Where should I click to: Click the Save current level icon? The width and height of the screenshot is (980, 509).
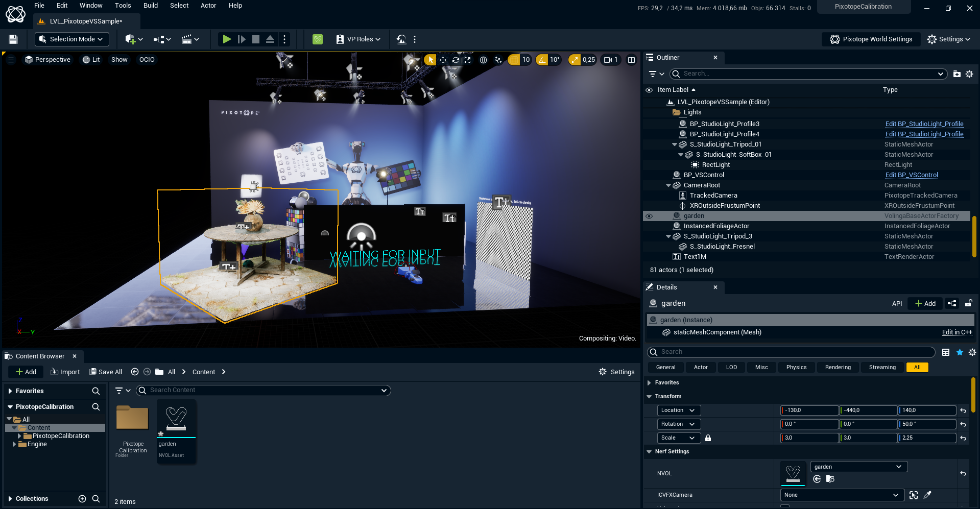pyautogui.click(x=13, y=39)
